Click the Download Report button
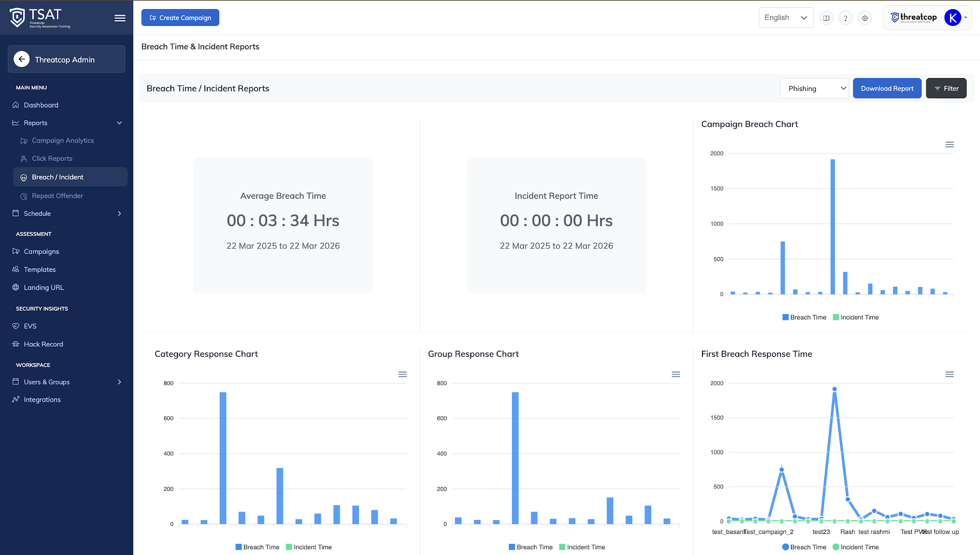Screen dimensions: 980x555 (887, 89)
